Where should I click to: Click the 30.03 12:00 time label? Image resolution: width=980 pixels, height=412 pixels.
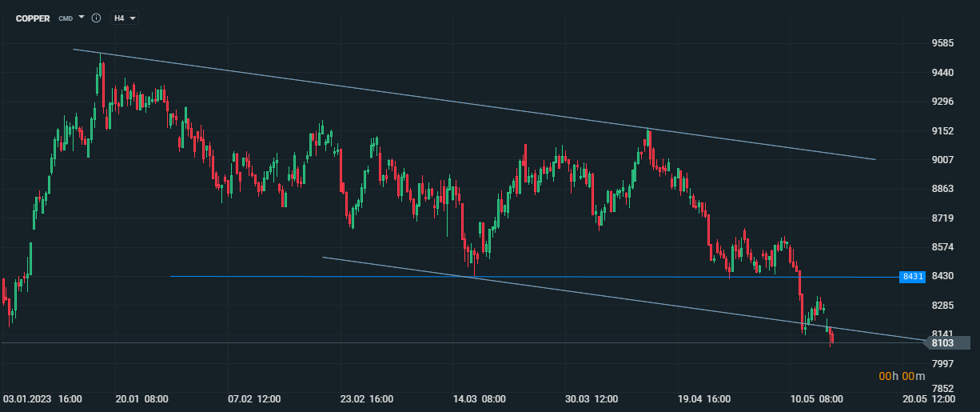coord(592,398)
